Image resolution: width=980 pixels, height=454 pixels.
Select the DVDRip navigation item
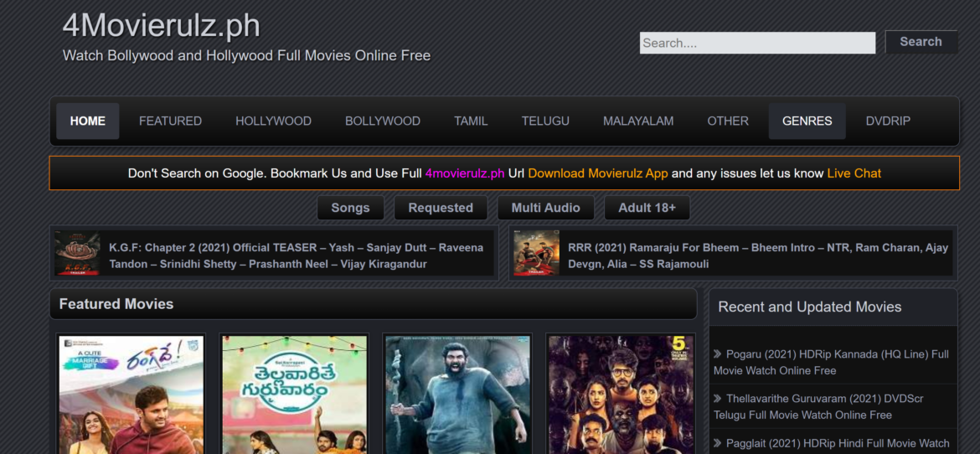[888, 121]
